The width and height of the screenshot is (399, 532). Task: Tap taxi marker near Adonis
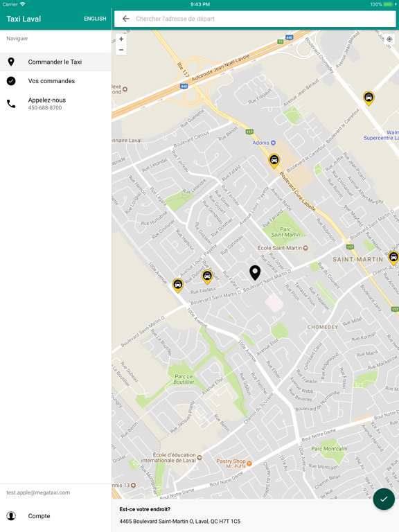[x=274, y=161]
